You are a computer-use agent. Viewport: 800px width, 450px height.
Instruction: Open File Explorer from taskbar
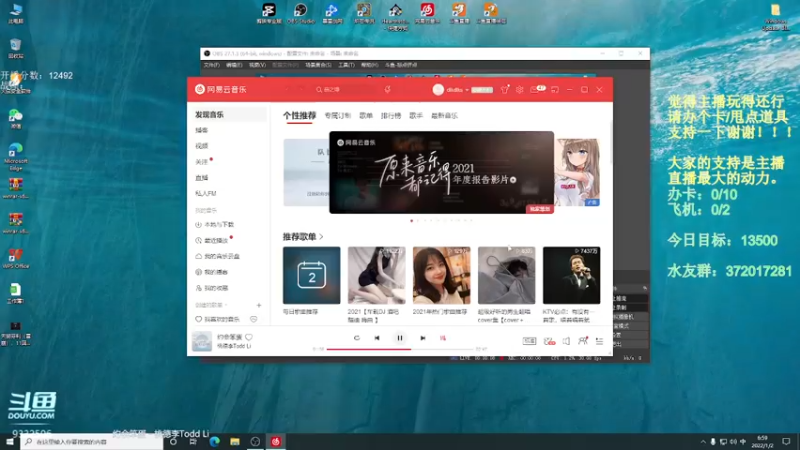pyautogui.click(x=235, y=441)
